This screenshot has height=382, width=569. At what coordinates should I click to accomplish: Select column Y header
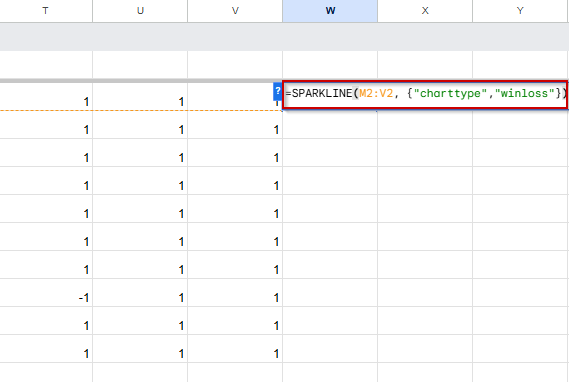[520, 11]
